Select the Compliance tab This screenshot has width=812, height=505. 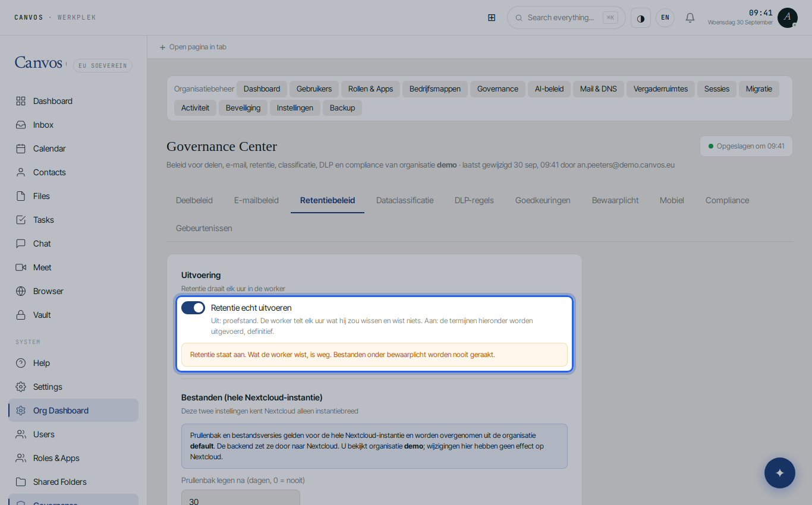[x=728, y=200]
